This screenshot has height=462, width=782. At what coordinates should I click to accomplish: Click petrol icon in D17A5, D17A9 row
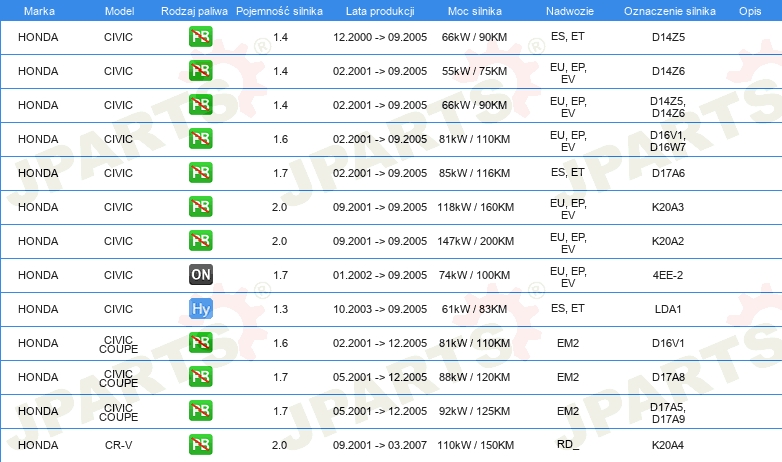[200, 410]
